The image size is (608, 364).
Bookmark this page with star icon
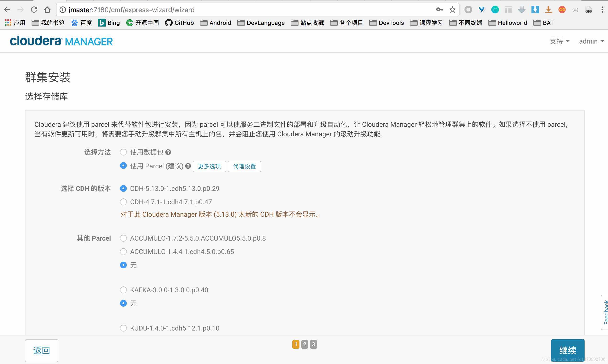pos(452,10)
